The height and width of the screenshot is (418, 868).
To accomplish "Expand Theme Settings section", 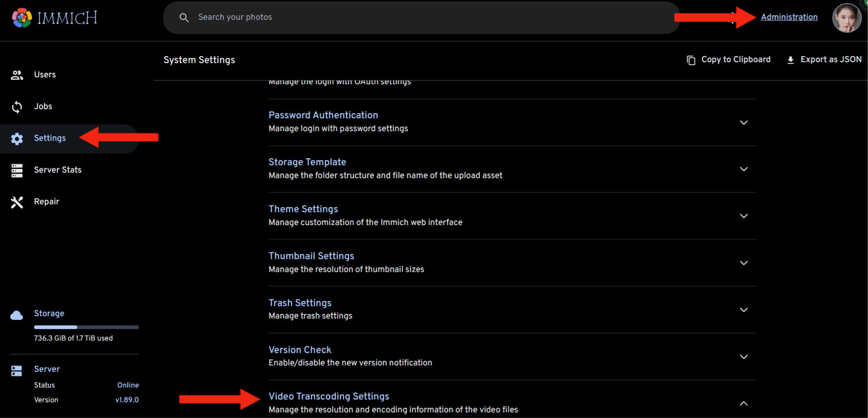I will pyautogui.click(x=743, y=216).
